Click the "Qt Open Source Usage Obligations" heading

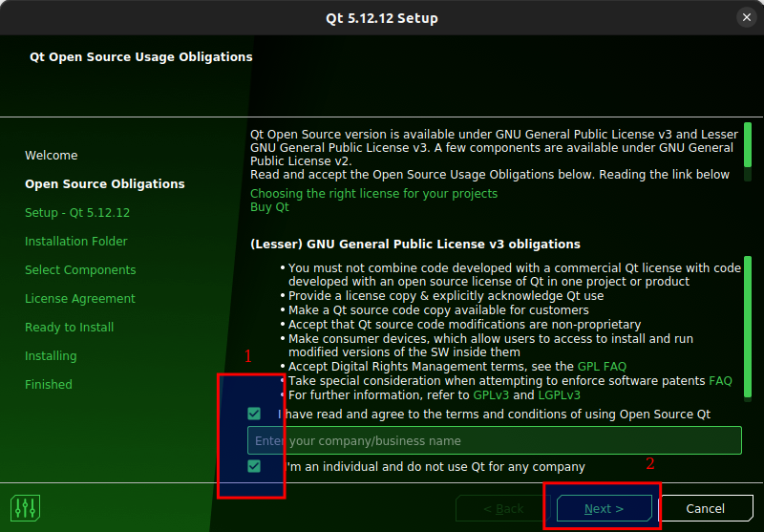140,56
